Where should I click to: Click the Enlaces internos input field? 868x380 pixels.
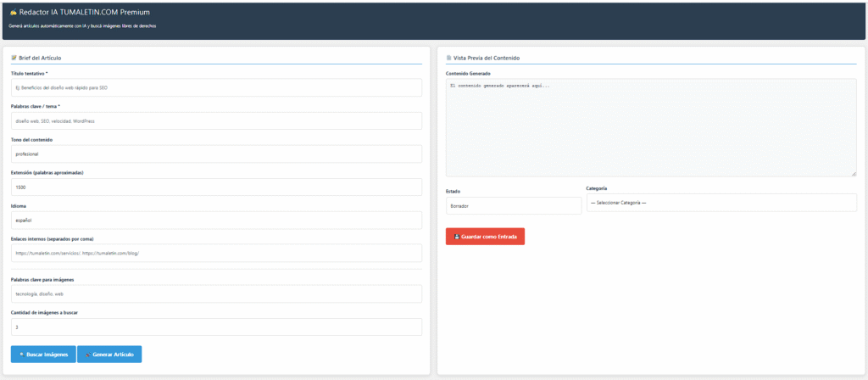pos(216,253)
